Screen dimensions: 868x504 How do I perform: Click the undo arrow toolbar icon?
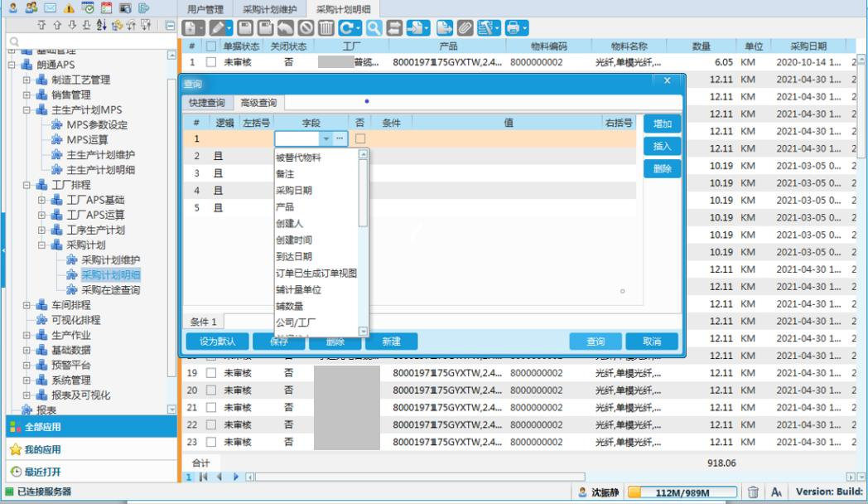286,28
